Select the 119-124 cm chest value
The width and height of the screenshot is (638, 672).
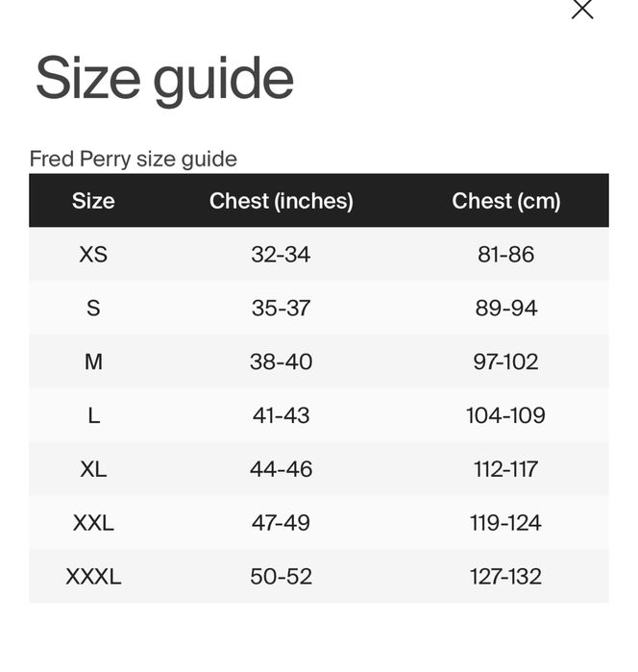point(506,522)
